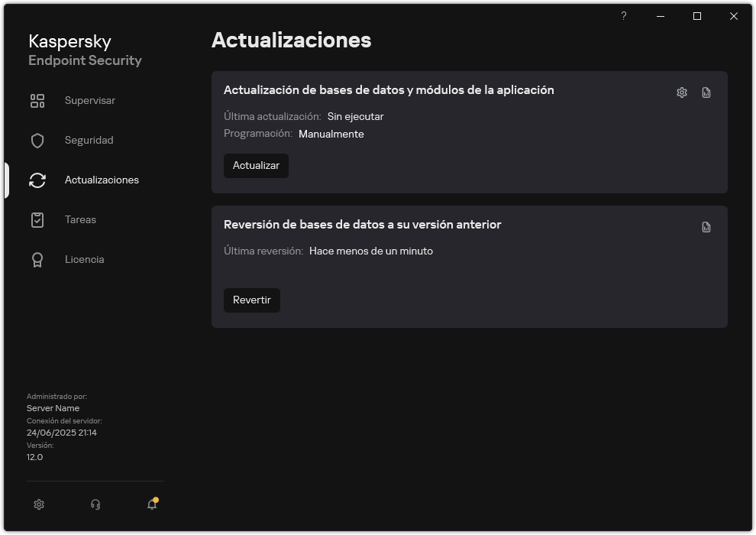Go to the Tareas section
Image resolution: width=756 pixels, height=535 pixels.
point(80,219)
